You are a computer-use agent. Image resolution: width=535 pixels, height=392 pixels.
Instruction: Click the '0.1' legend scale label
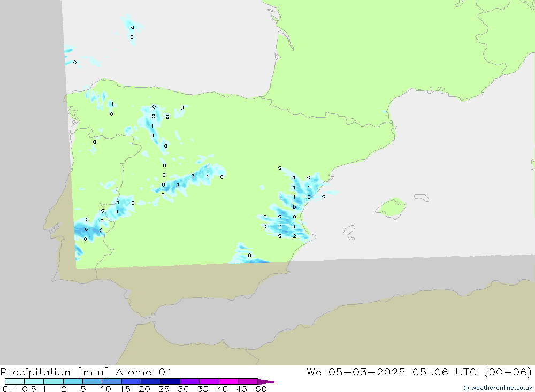tap(9, 389)
